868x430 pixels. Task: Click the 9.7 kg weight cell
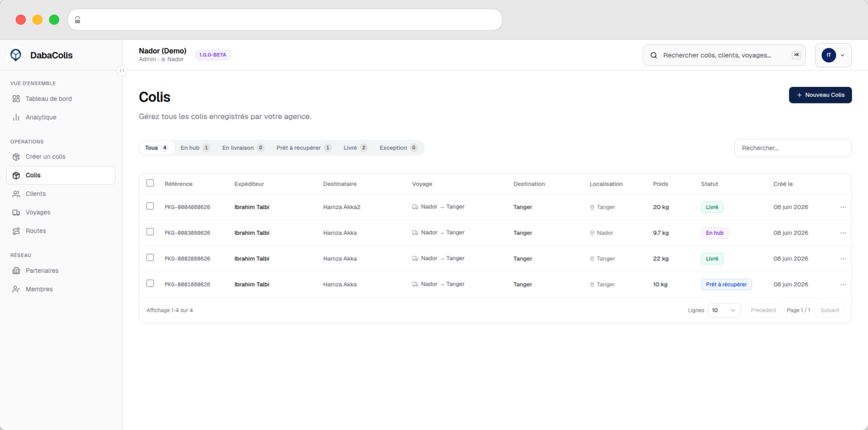(661, 233)
